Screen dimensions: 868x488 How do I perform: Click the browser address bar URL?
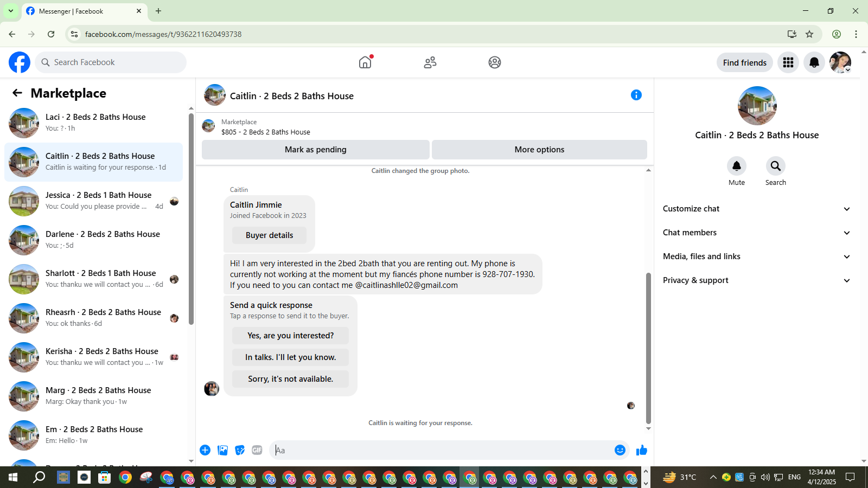[163, 34]
